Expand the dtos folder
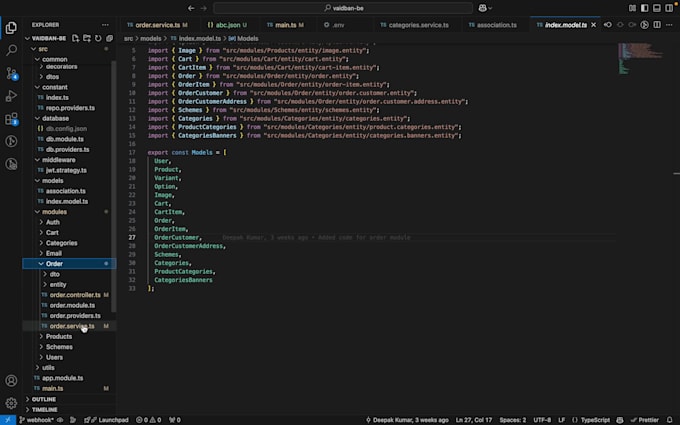 [x=52, y=77]
